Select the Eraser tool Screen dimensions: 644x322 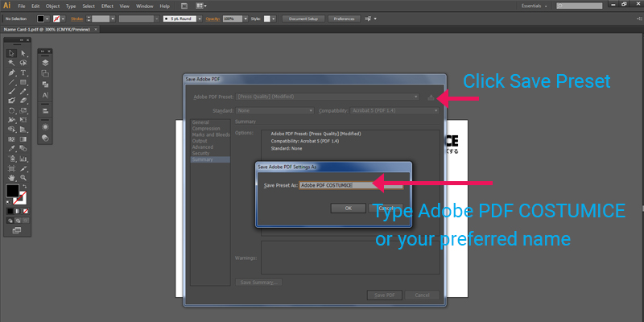(x=23, y=101)
